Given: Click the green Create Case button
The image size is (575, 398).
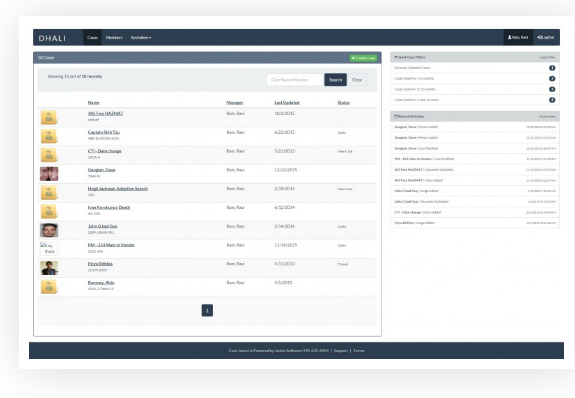Looking at the screenshot, I should pos(363,58).
